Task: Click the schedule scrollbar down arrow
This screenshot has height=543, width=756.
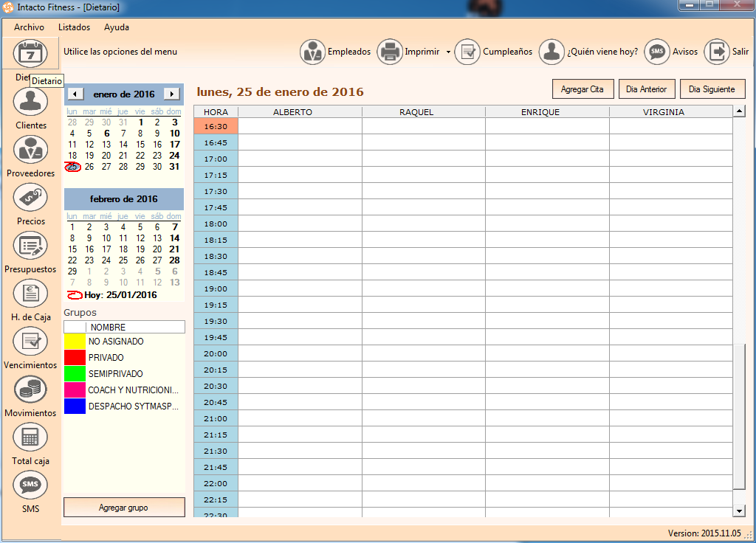Action: (739, 511)
